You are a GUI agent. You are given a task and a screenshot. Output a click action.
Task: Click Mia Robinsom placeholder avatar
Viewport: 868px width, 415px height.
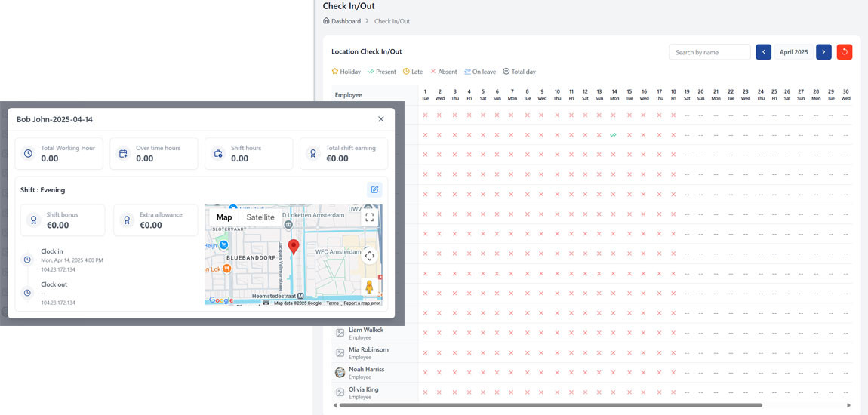340,352
